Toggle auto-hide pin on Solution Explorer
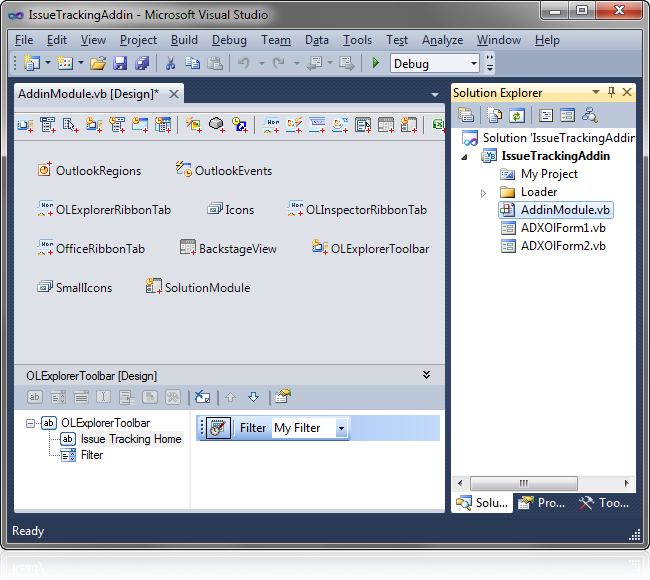650x580 pixels. tap(611, 92)
